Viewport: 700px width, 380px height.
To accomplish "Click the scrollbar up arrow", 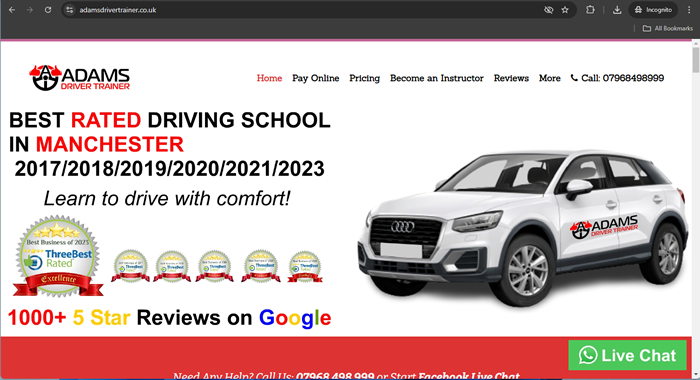I will click(x=696, y=44).
